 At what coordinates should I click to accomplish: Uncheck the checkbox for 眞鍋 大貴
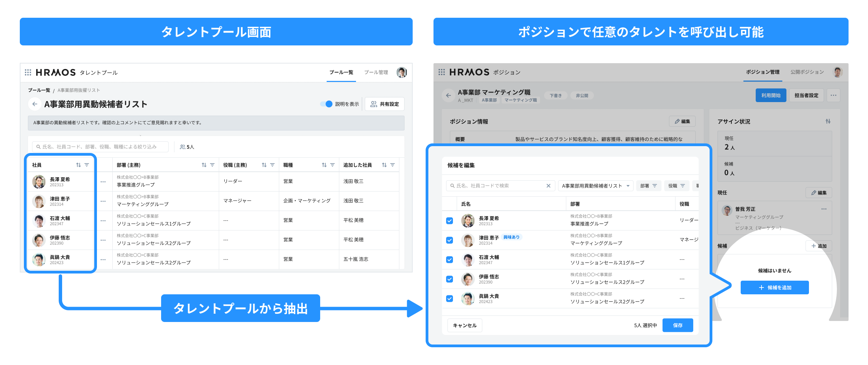coord(450,298)
